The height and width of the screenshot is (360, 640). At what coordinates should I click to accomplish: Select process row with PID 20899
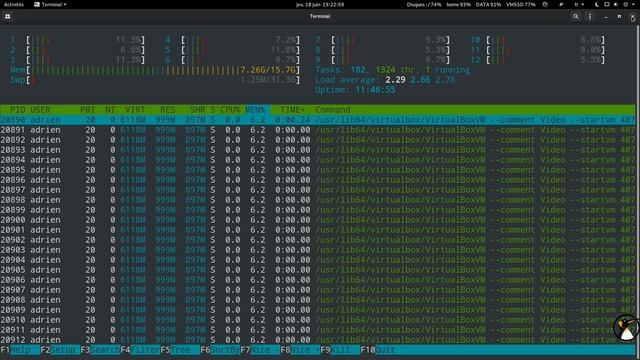tap(318, 210)
